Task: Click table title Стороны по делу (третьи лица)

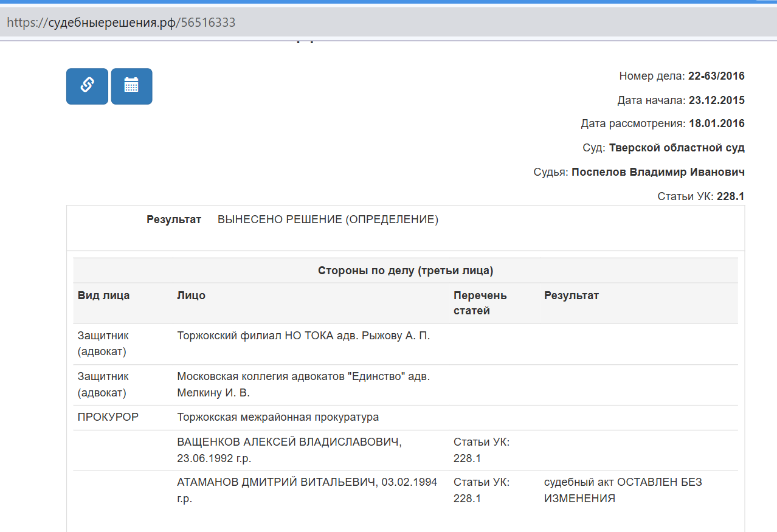Action: (406, 271)
